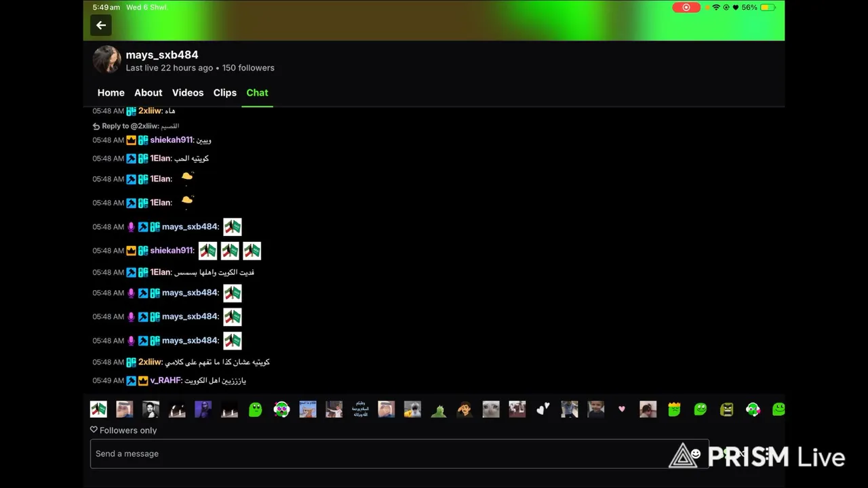Insert the white hearts emote

tap(543, 409)
